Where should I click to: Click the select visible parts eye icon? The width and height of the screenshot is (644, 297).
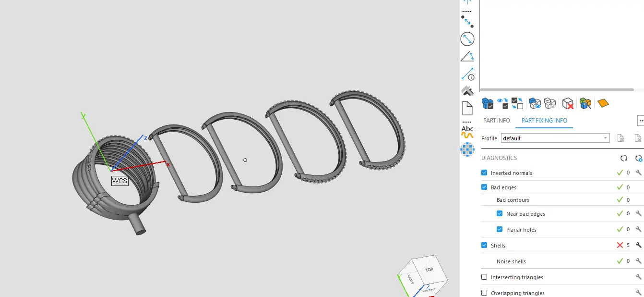[x=503, y=103]
